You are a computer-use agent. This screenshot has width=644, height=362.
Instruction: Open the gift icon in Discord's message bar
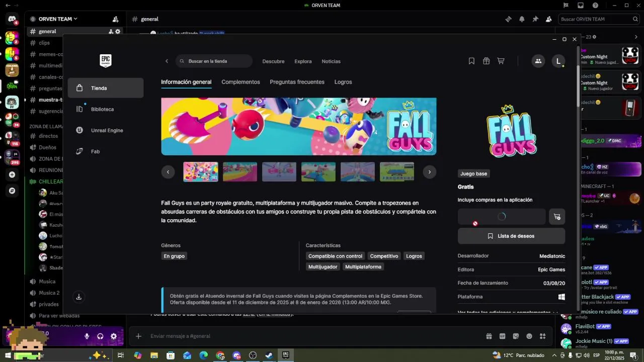click(x=489, y=336)
